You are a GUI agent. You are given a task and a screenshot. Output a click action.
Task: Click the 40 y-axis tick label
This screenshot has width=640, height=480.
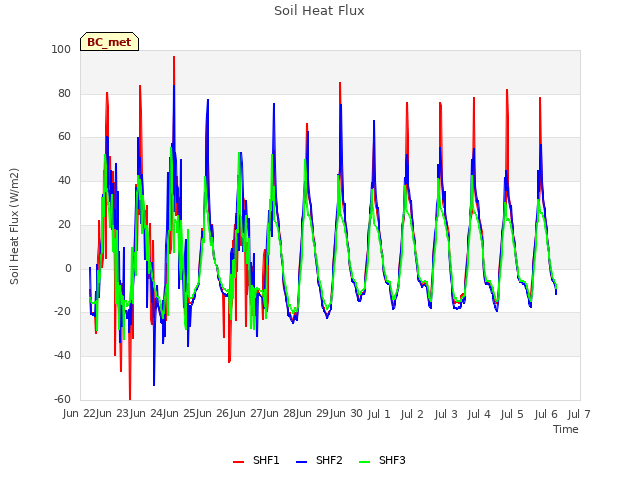click(x=64, y=180)
